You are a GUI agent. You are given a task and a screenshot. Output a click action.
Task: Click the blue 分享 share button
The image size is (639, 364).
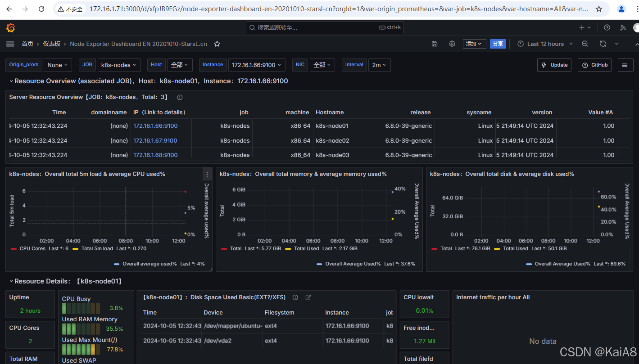498,44
